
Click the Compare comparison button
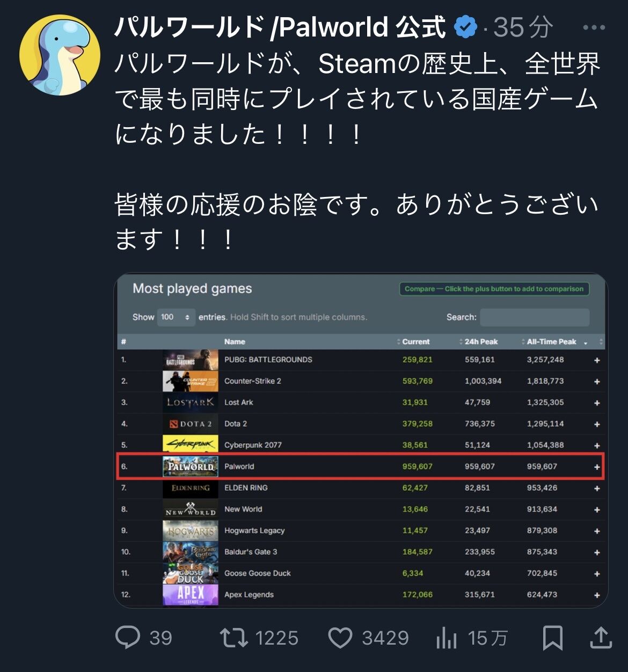pyautogui.click(x=494, y=289)
